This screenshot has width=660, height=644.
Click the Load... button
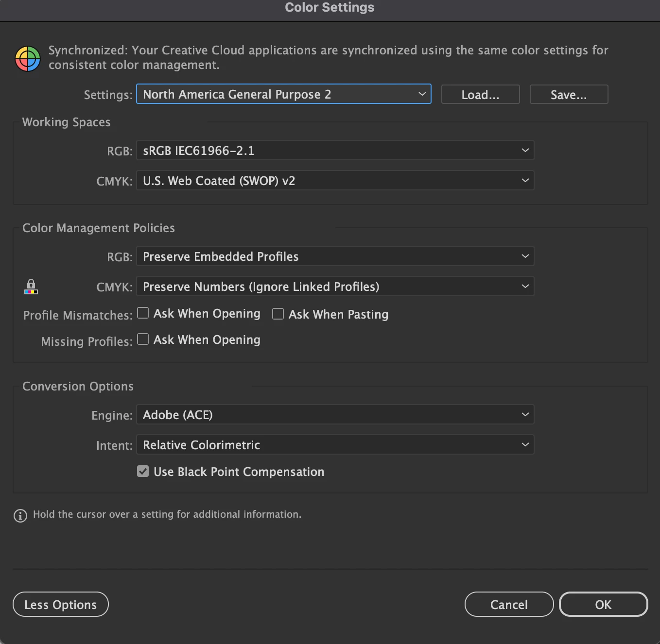pyautogui.click(x=481, y=94)
